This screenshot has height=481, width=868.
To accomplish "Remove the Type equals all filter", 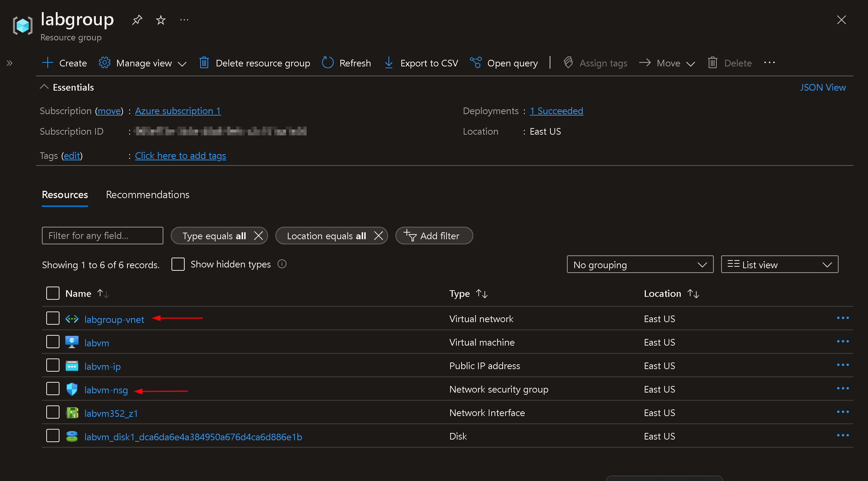I will pyautogui.click(x=258, y=236).
